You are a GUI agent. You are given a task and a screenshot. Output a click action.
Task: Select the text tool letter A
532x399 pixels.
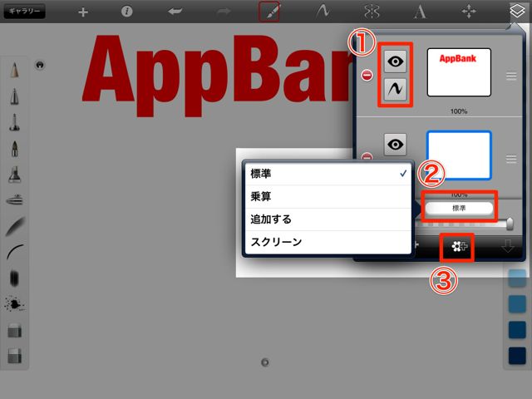coord(420,12)
